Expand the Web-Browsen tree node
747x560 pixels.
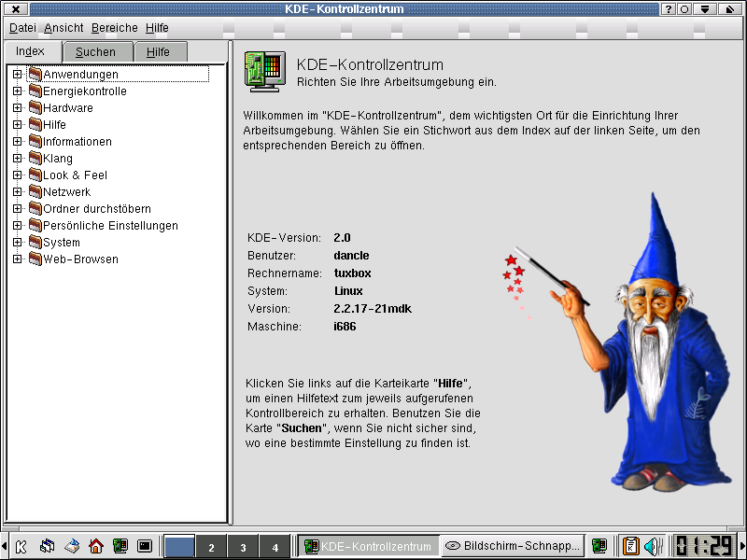coord(17,259)
